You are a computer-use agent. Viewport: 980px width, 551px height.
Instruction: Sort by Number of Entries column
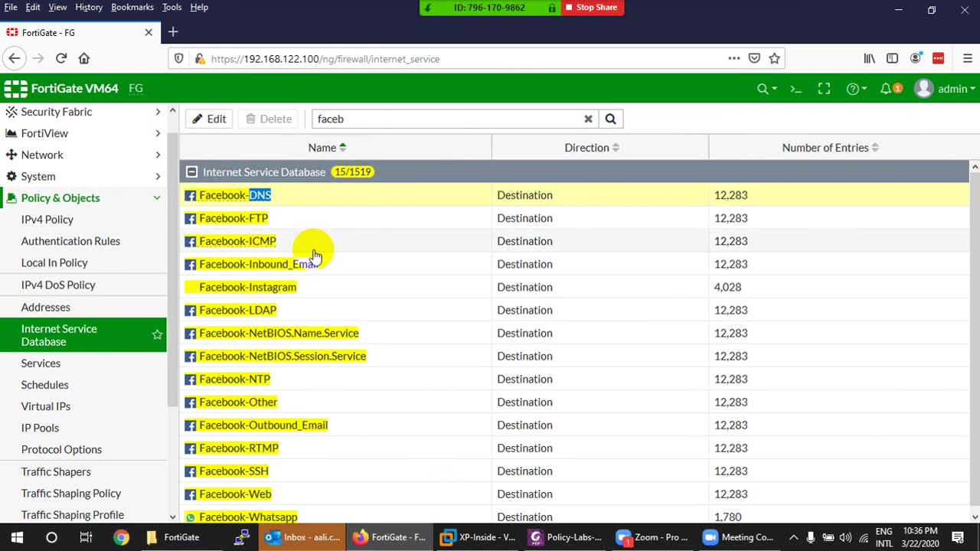830,148
